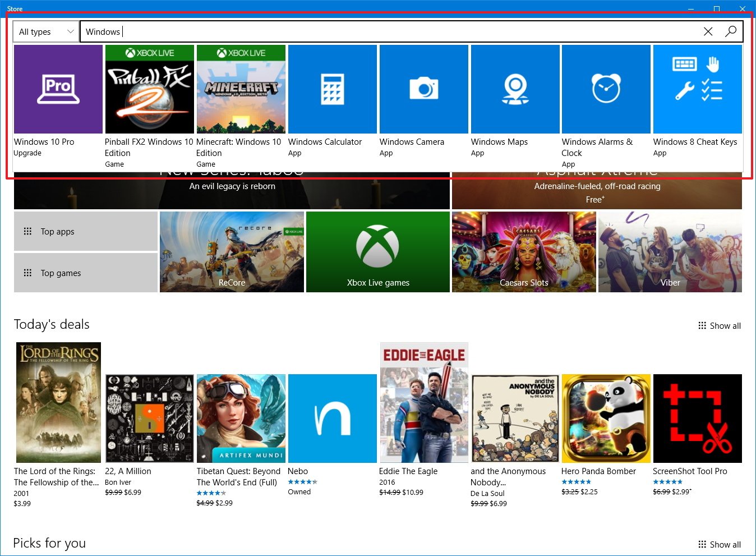Open the Windows 10 Pro upgrade icon
The image size is (756, 556).
coord(58,89)
